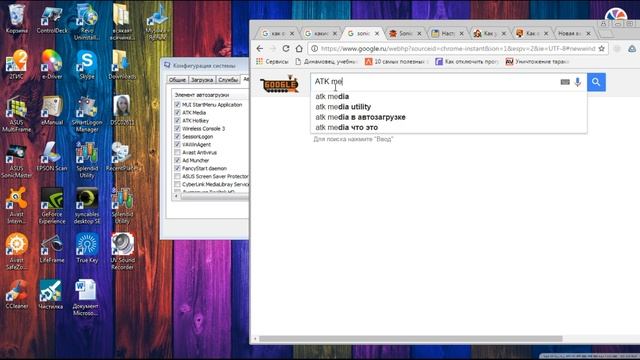Open the 'Как отключить прог' bookmark
This screenshot has width=640, height=360.
[x=467, y=62]
